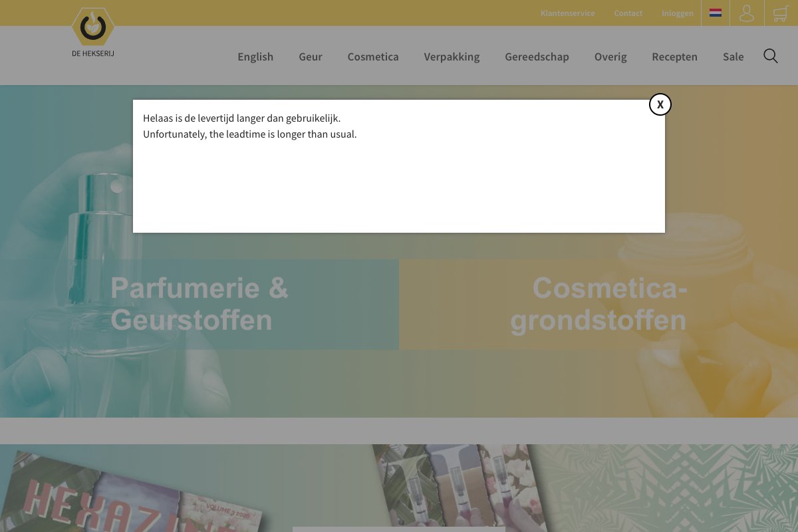Open the Geur menu

point(311,57)
